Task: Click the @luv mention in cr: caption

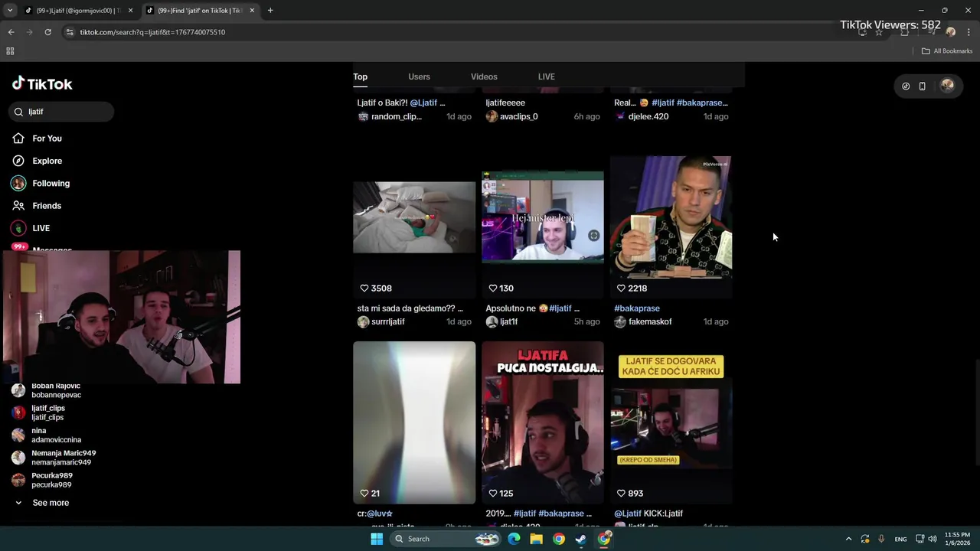Action: 380,514
